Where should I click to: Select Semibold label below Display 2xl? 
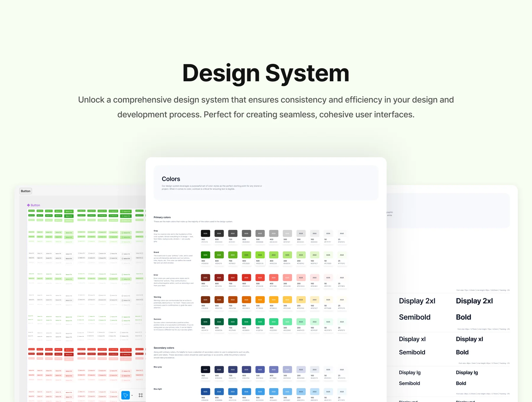(415, 317)
